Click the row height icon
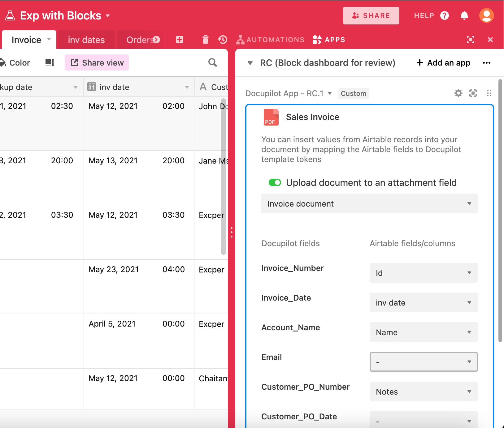Viewport: 504px width, 428px height. [50, 63]
